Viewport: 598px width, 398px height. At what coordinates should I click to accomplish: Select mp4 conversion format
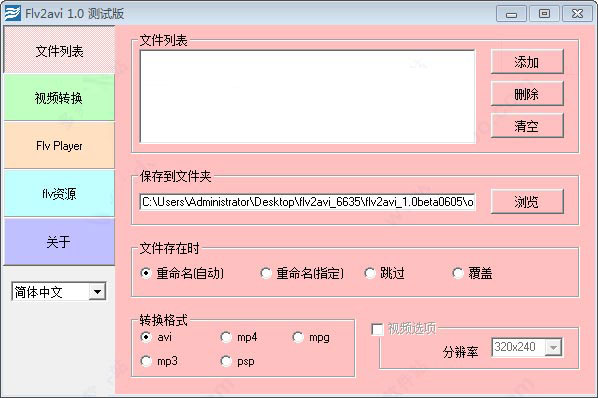tap(239, 337)
